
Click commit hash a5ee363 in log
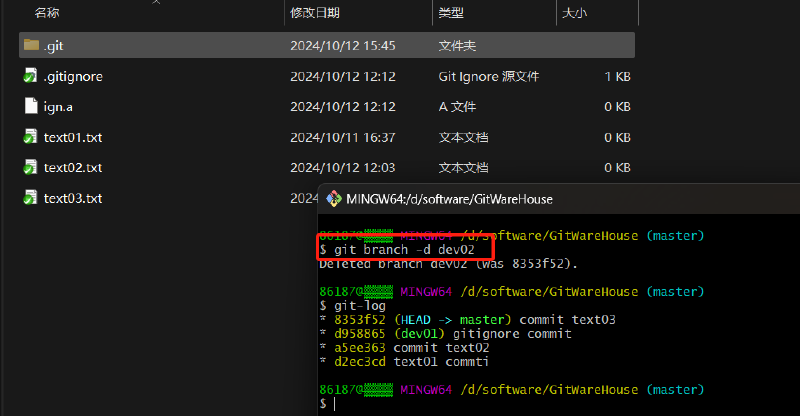click(x=360, y=348)
